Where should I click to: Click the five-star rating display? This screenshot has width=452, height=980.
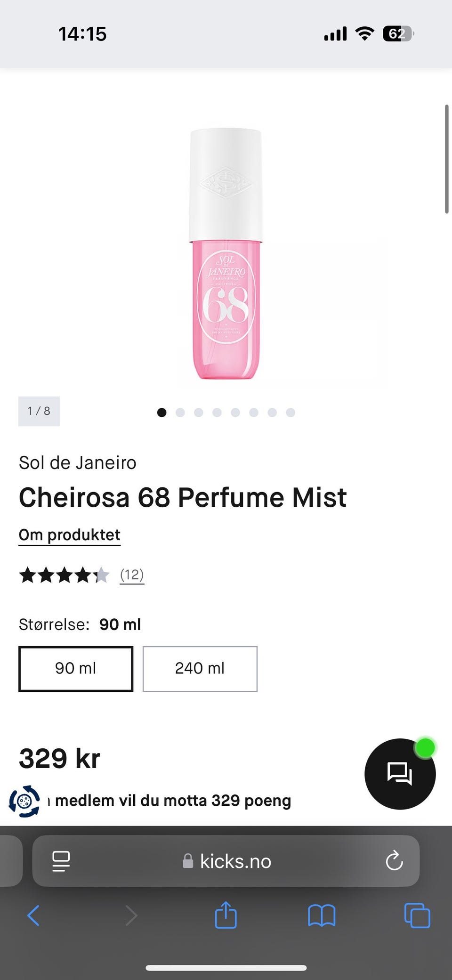tap(64, 575)
